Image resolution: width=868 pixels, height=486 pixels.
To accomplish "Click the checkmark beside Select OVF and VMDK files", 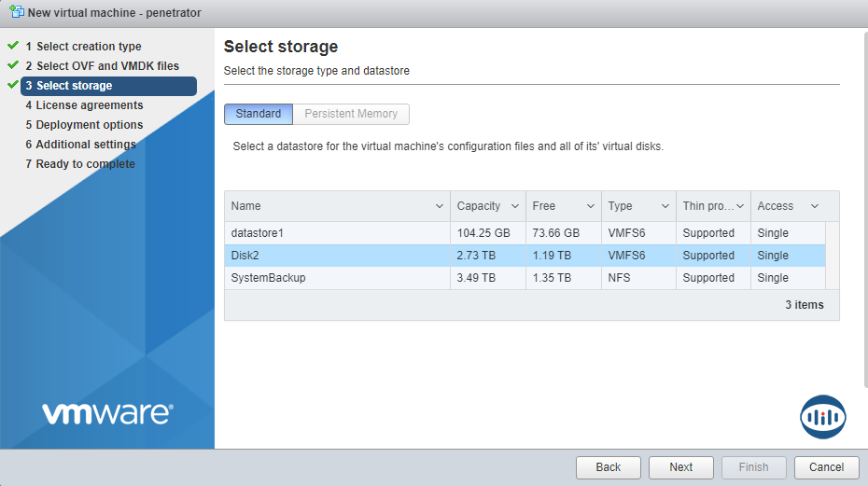I will 13,65.
